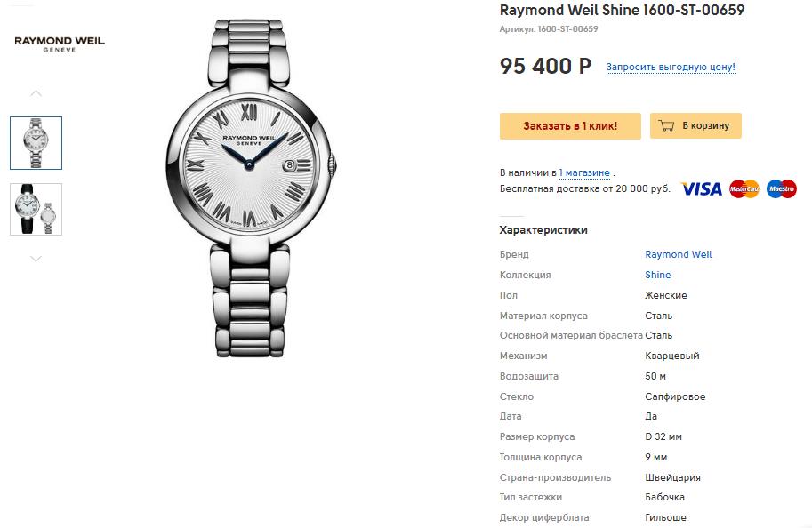This screenshot has height=528, width=812.
Task: Click the Raymond Weil Geneve logo
Action: tap(60, 44)
